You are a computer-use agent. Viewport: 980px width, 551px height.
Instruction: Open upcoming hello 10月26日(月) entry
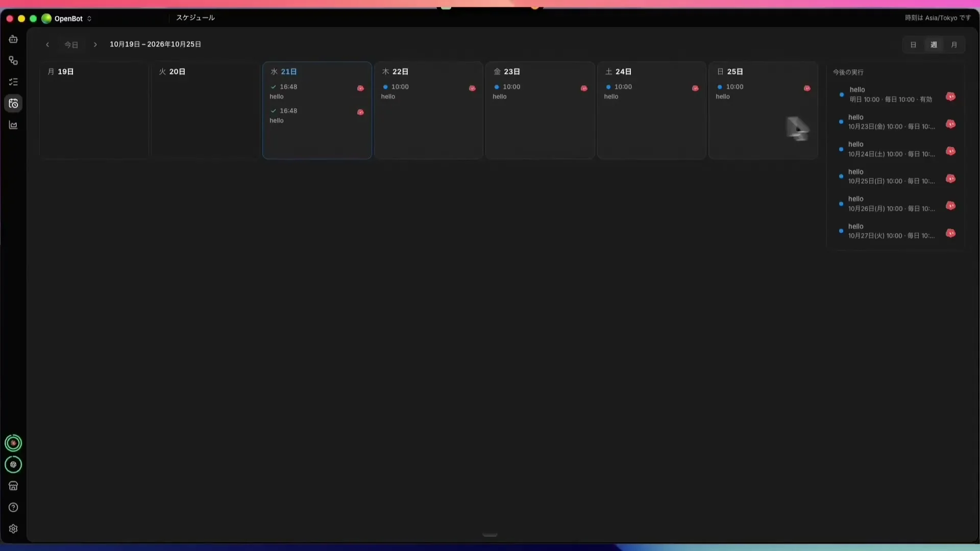pyautogui.click(x=897, y=204)
